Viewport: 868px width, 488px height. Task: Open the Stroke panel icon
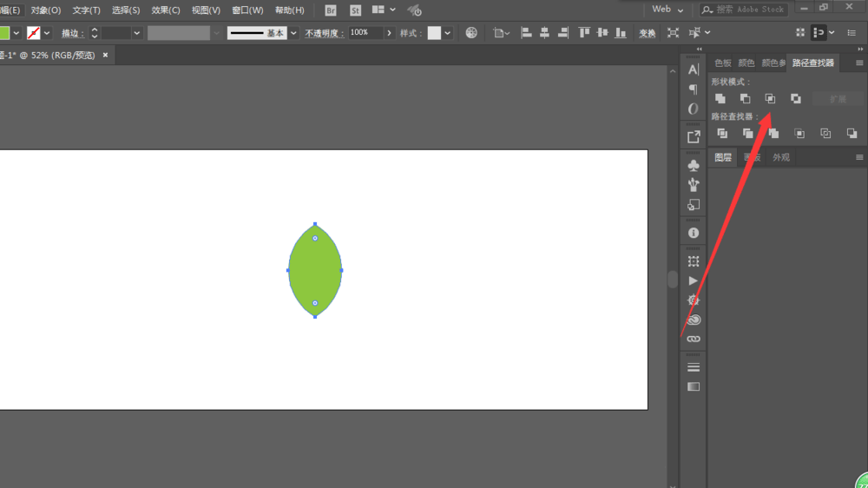[693, 367]
